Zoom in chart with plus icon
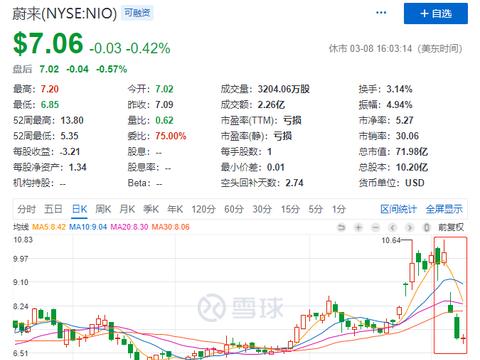The image size is (480, 360). (358, 228)
